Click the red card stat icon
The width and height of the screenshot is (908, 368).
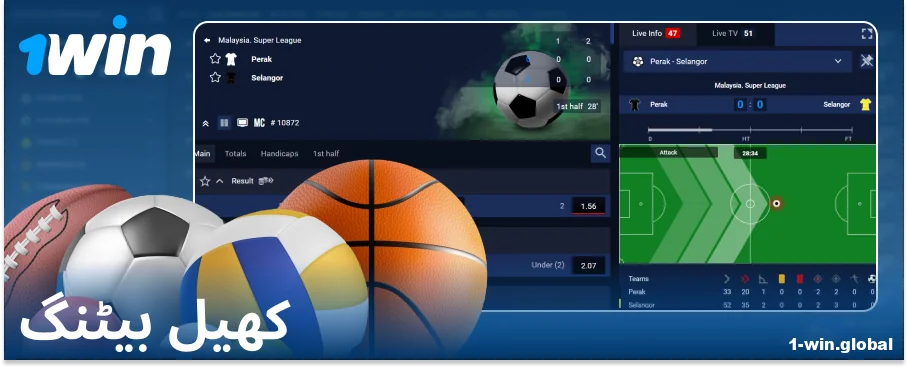pos(800,279)
